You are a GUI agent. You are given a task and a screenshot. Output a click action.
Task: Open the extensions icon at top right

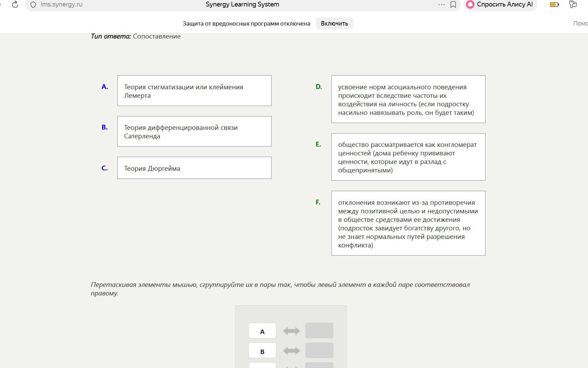click(x=573, y=4)
